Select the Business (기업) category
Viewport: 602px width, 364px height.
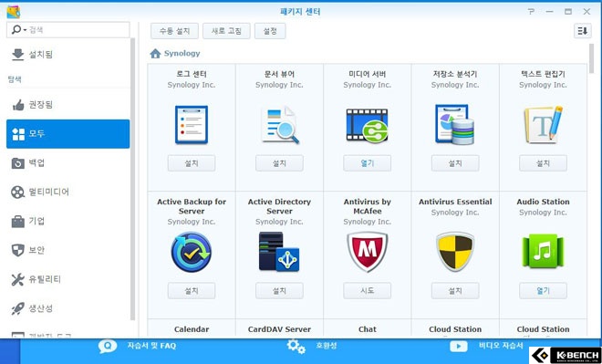pos(68,221)
